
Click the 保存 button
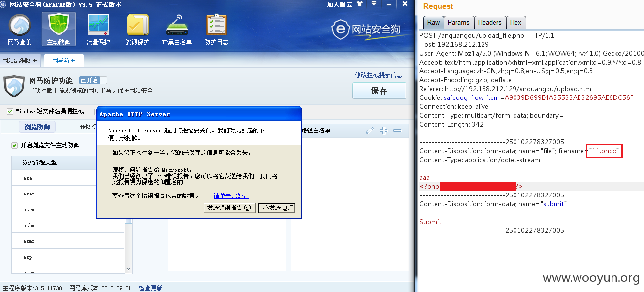coord(379,91)
